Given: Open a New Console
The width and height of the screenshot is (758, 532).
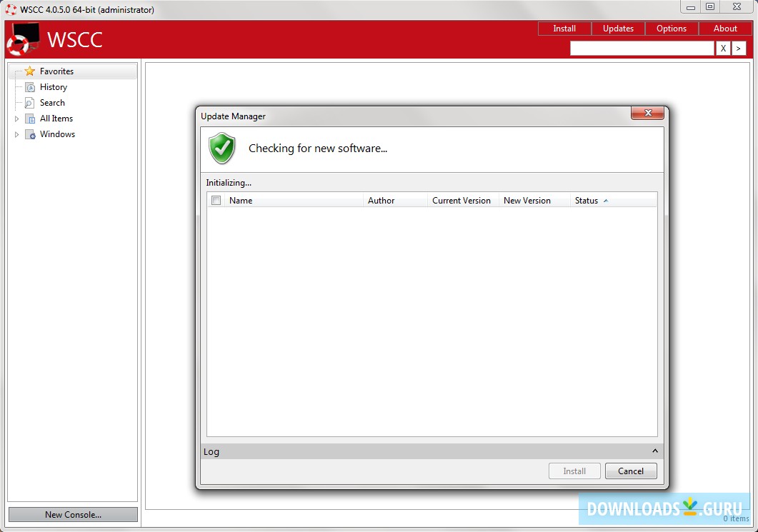Looking at the screenshot, I should coord(72,514).
